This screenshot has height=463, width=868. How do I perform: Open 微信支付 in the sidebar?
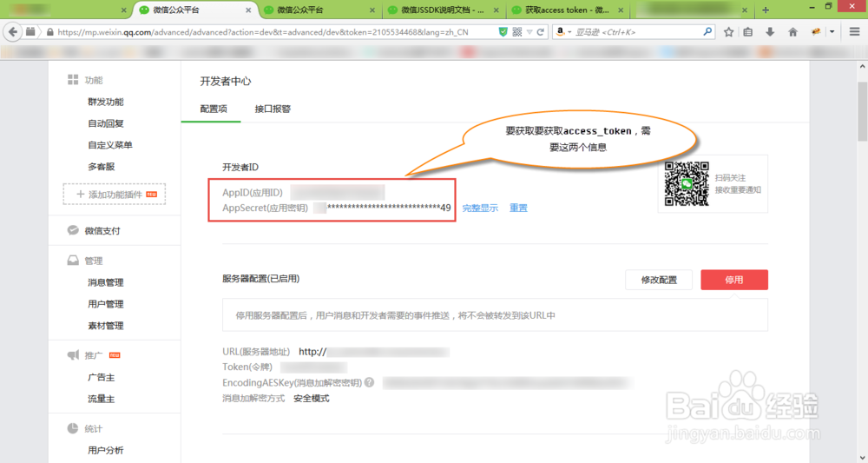pyautogui.click(x=102, y=231)
